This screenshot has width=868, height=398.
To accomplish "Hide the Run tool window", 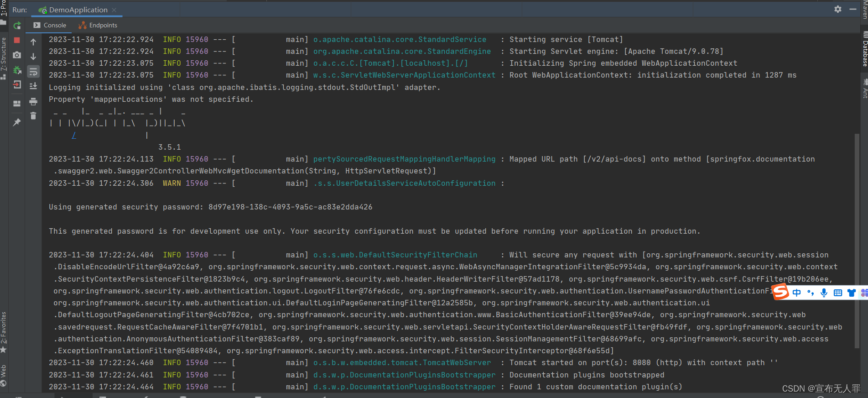I will pos(853,9).
